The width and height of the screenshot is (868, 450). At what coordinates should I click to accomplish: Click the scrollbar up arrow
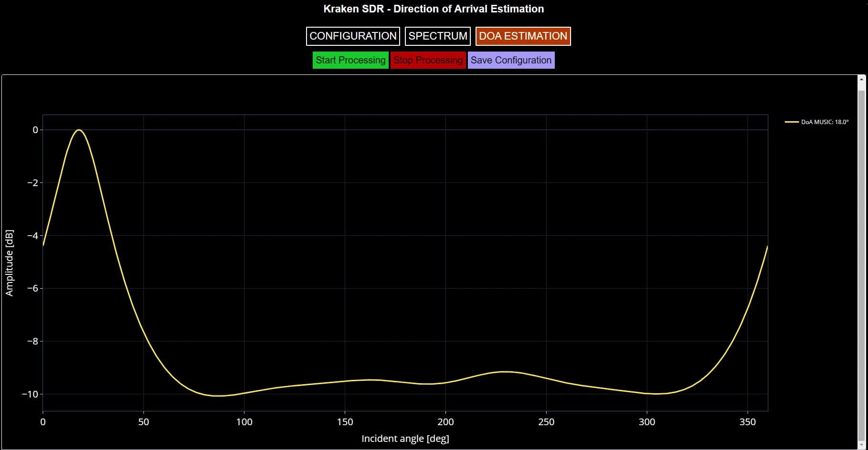coord(861,79)
